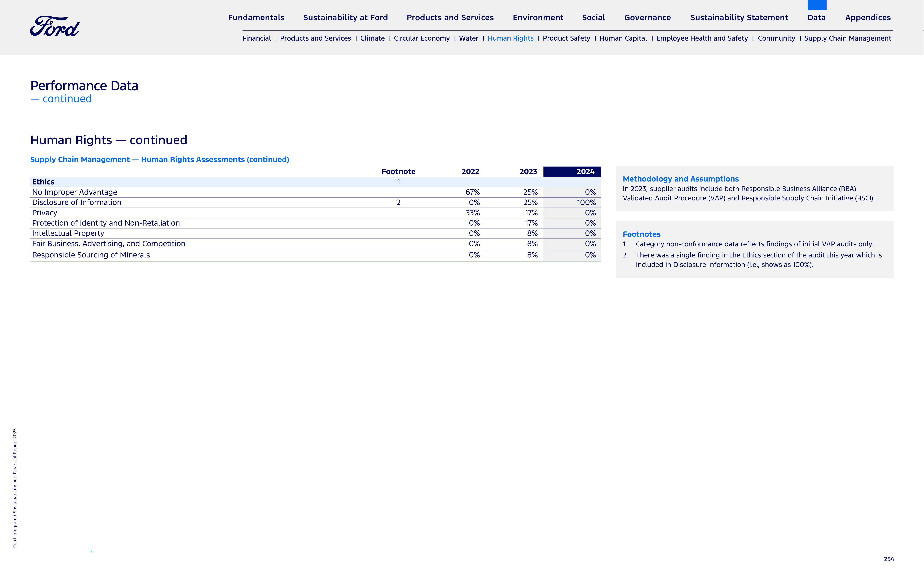
Task: Select the Privacy row label
Action: click(x=45, y=213)
